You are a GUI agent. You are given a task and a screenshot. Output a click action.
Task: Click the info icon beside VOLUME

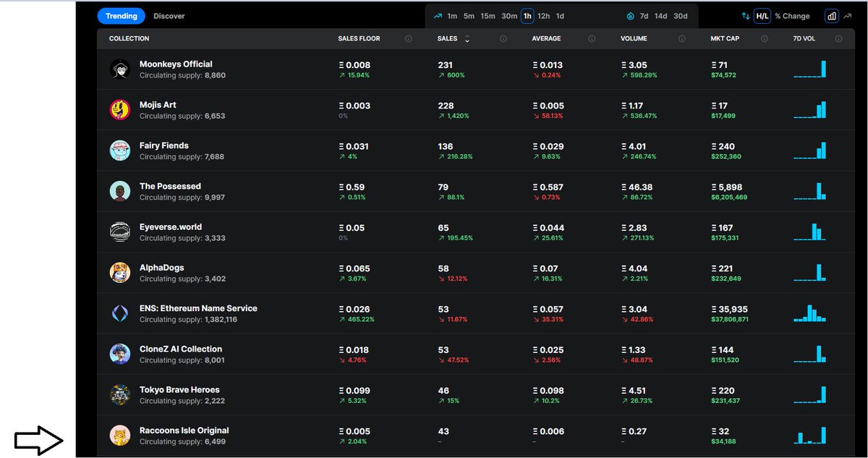click(x=681, y=39)
